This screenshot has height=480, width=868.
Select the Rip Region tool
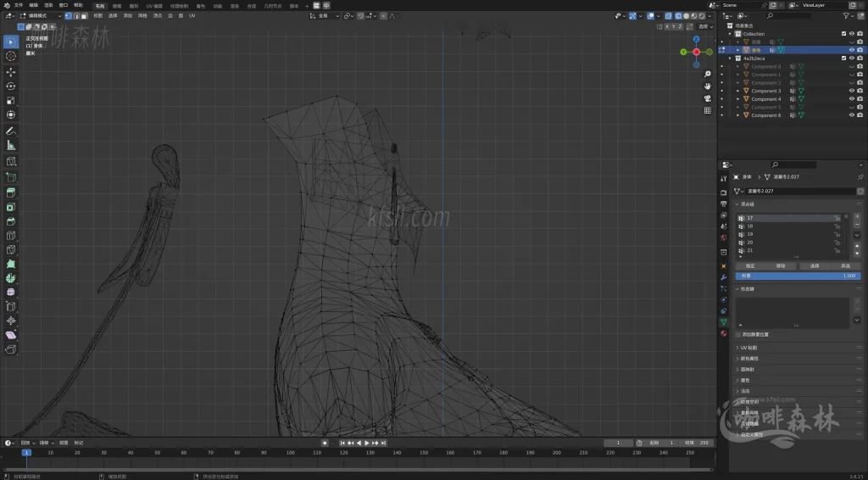point(10,349)
